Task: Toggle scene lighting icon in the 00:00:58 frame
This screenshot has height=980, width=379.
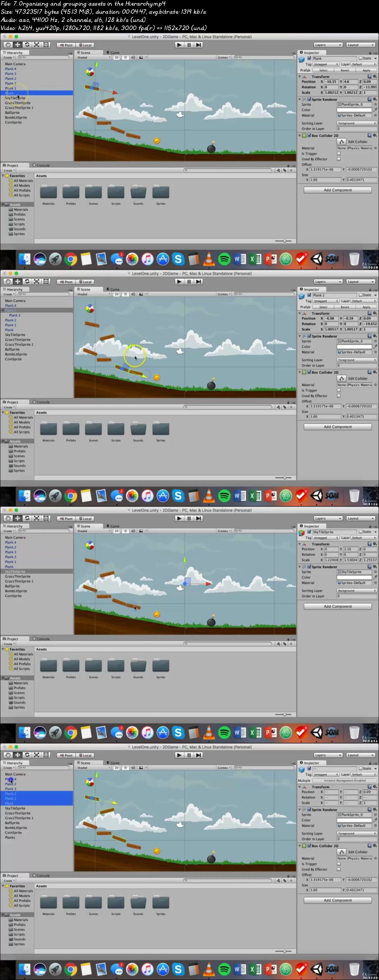Action: (x=125, y=57)
